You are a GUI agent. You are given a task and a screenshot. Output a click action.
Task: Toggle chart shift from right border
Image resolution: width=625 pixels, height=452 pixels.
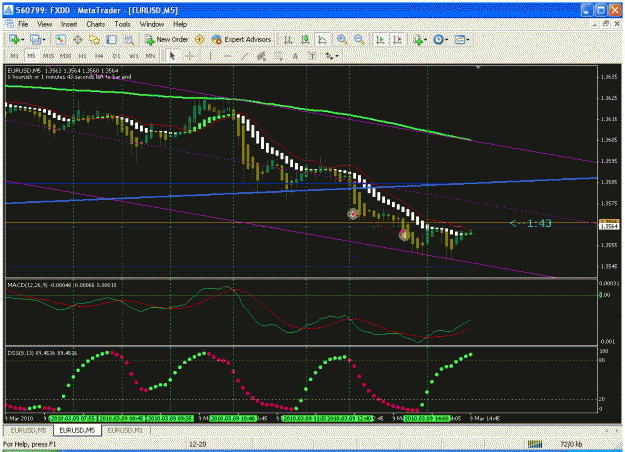(397, 39)
